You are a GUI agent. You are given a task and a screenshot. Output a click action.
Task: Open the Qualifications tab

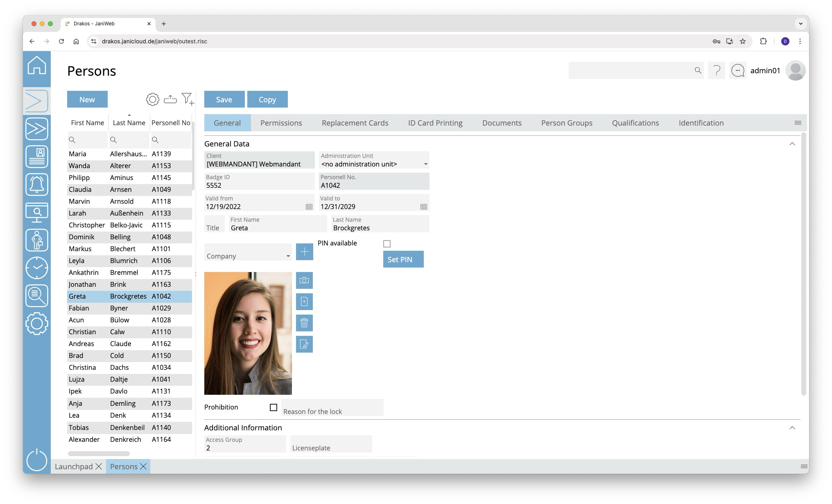pyautogui.click(x=635, y=123)
